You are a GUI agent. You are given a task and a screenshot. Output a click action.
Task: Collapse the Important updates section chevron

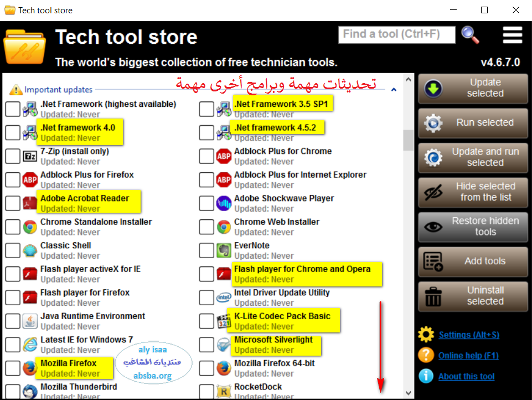[394, 89]
